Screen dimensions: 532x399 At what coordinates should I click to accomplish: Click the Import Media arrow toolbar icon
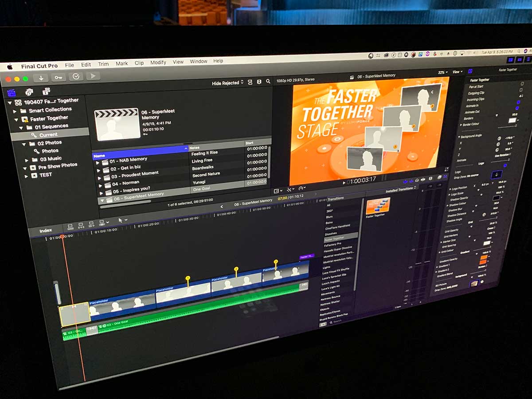click(41, 78)
